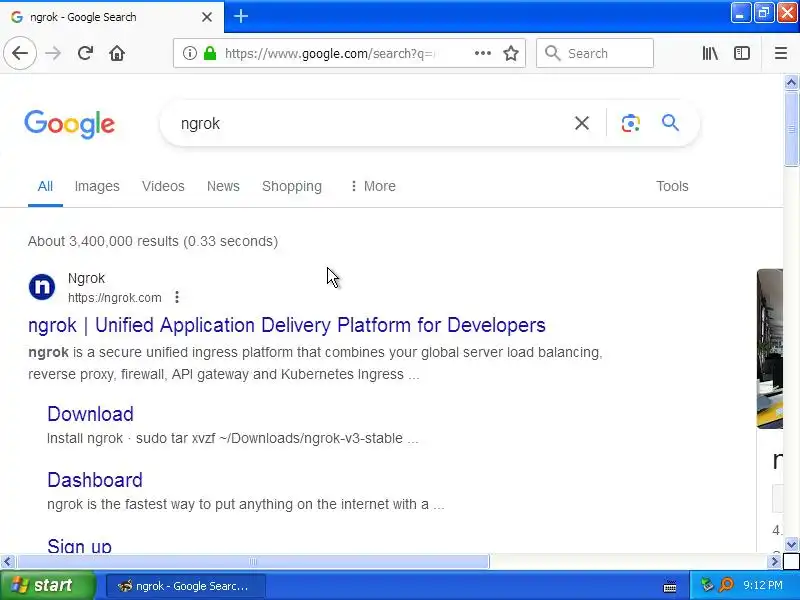Click the forward navigation arrow
800x600 pixels.
pyautogui.click(x=53, y=53)
